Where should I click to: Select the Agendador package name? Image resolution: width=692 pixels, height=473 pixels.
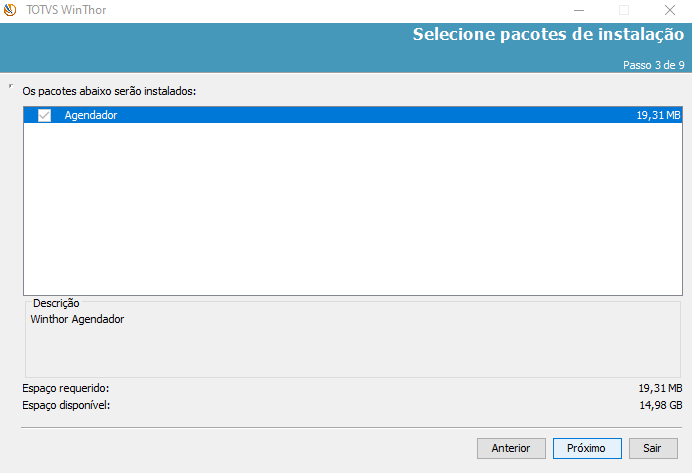coord(91,115)
